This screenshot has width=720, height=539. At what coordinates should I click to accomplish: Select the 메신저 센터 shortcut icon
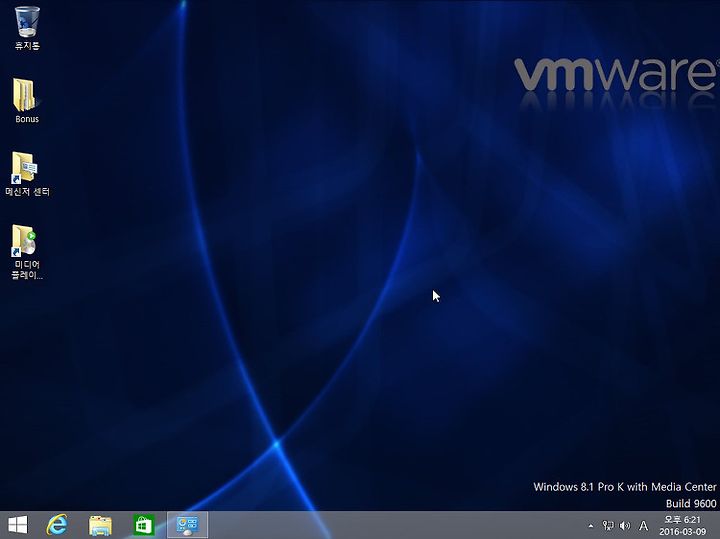[x=27, y=174]
